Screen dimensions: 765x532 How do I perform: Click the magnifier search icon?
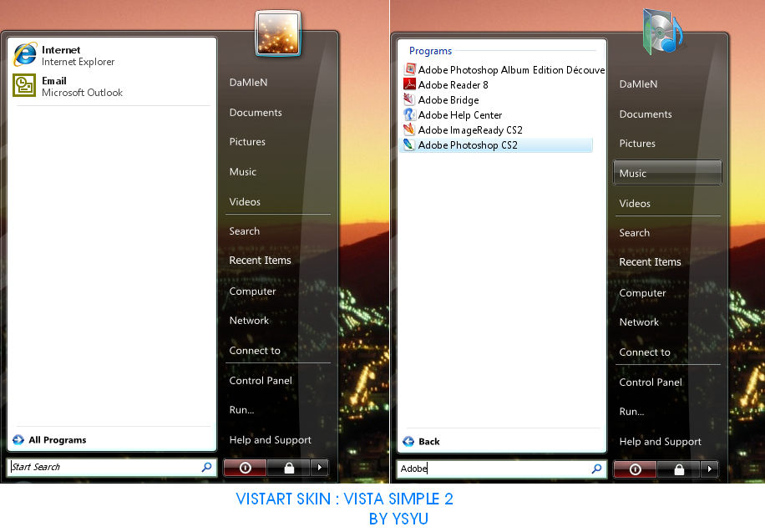[205, 467]
